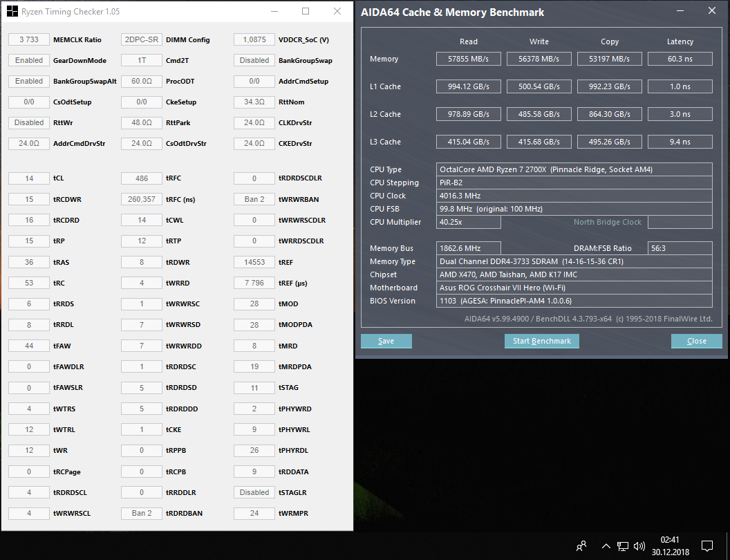730x560 pixels.
Task: Select the tREF value 14553
Action: (x=254, y=262)
